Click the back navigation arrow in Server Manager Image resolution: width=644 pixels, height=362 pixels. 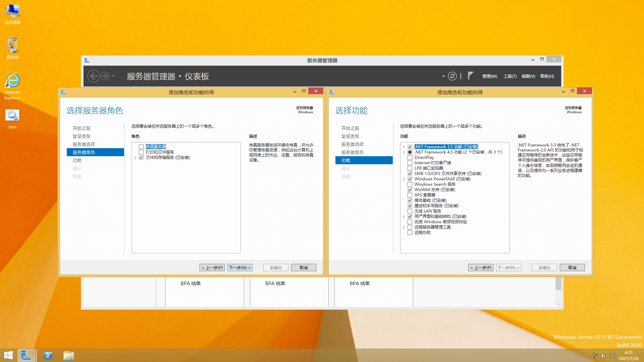94,76
